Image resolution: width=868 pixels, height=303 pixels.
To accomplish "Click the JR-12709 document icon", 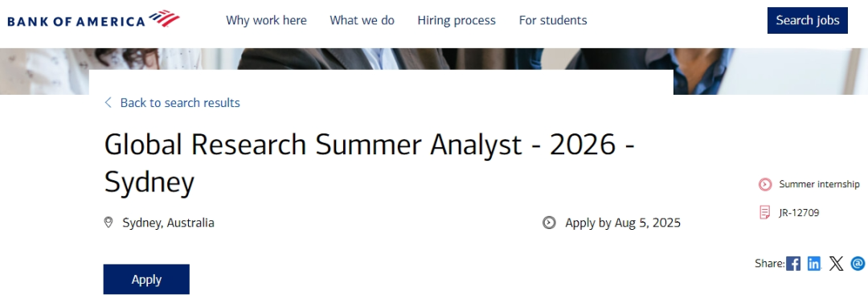I will 765,212.
